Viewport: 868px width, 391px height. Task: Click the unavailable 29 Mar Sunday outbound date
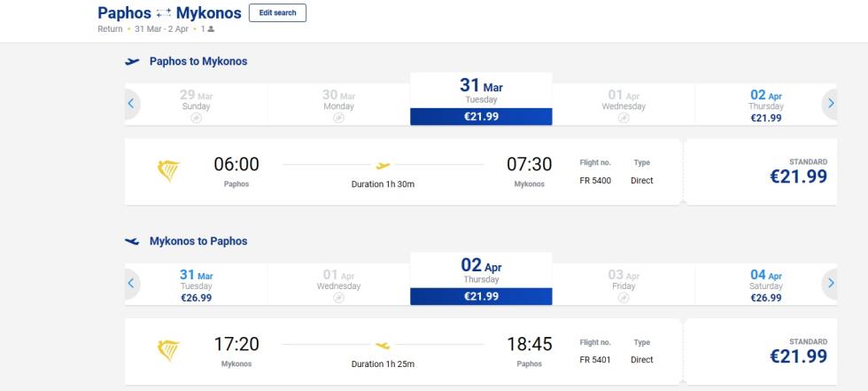196,106
